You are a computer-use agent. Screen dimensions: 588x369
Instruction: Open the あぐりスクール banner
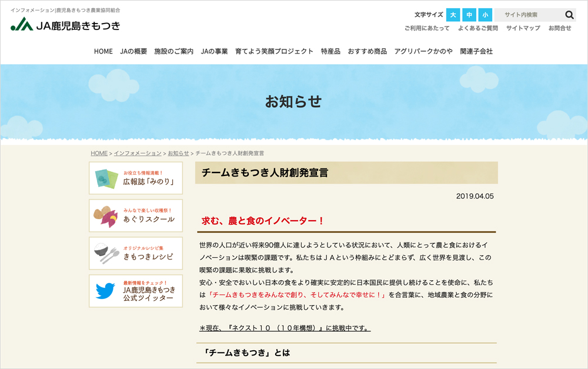(x=136, y=215)
